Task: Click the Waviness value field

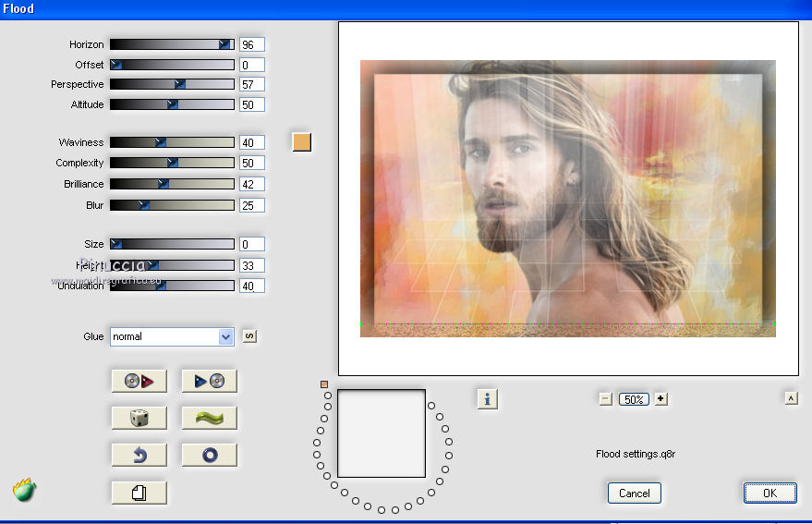Action: click(x=251, y=142)
